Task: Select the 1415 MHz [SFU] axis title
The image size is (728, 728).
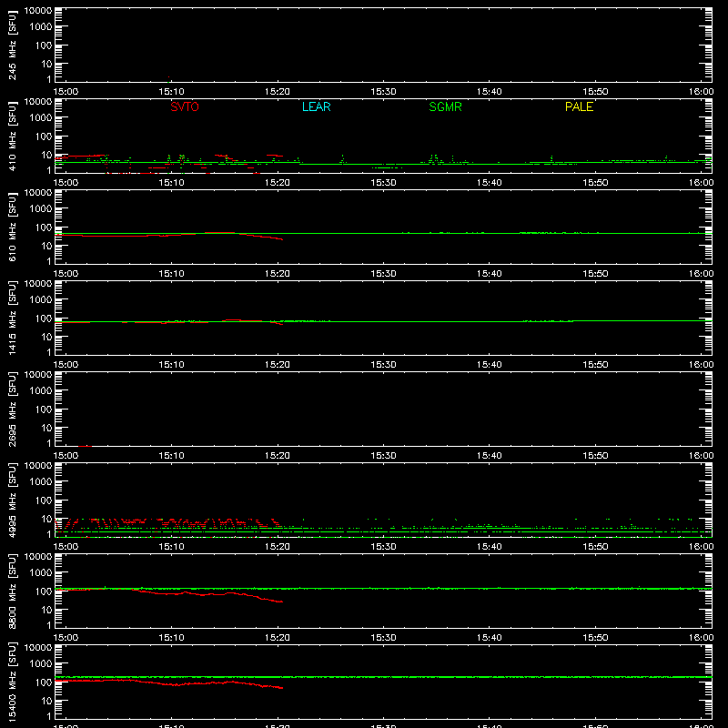Action: (12, 318)
